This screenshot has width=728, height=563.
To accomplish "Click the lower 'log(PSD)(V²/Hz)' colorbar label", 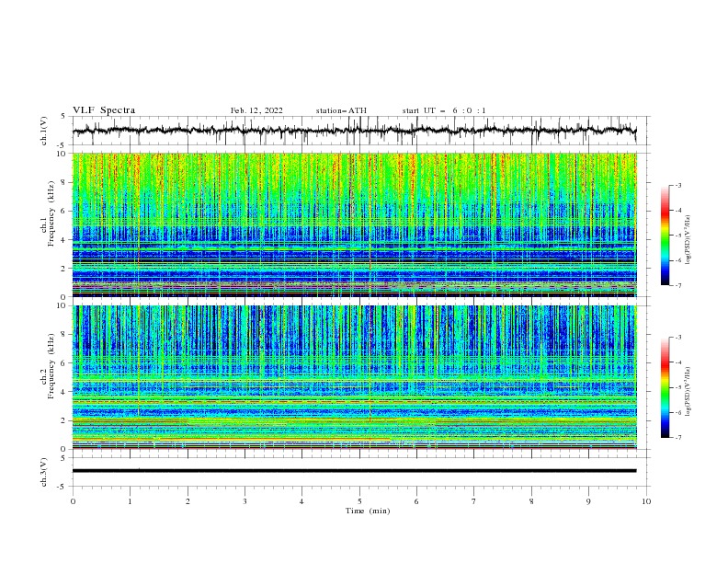I will click(x=688, y=392).
